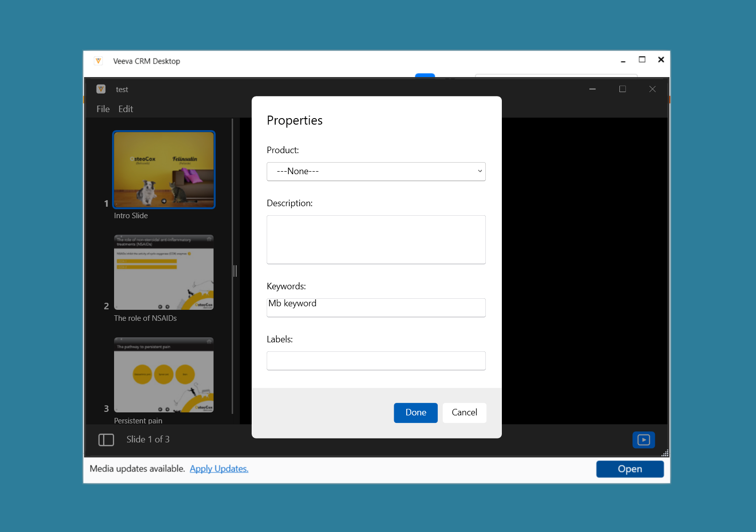The width and height of the screenshot is (756, 532).
Task: Cancel the Properties dialog
Action: click(464, 413)
